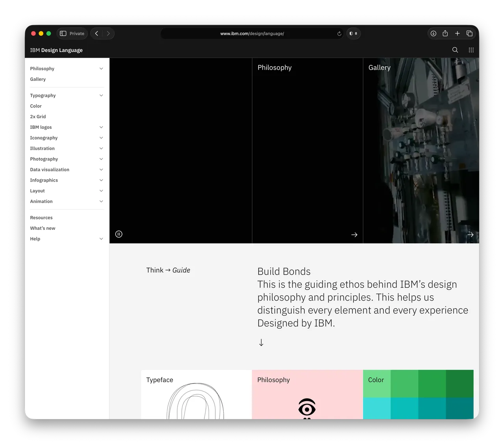Viewport: 504px width, 444px height.
Task: Open the IBM site search magnifier
Action: [x=455, y=50]
